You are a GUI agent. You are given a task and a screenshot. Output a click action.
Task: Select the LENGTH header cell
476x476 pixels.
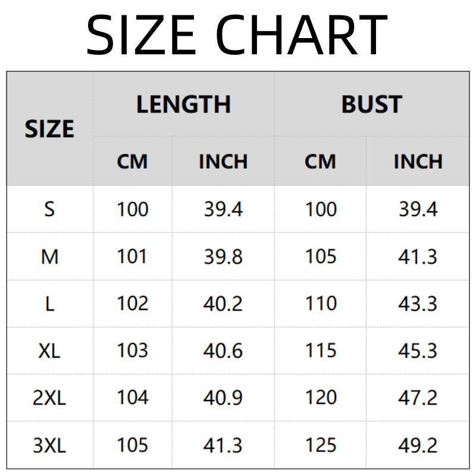pos(183,105)
